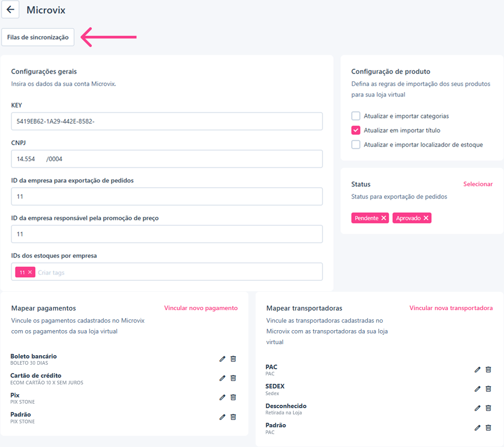Click the Microvix page title

click(46, 10)
